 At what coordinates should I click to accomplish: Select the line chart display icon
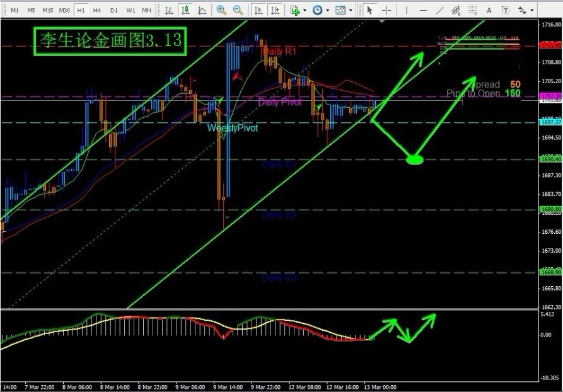coord(202,10)
